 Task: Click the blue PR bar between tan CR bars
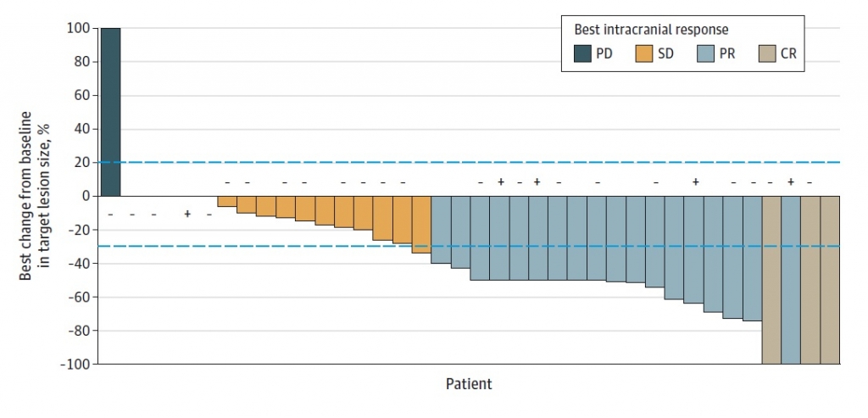(791, 280)
